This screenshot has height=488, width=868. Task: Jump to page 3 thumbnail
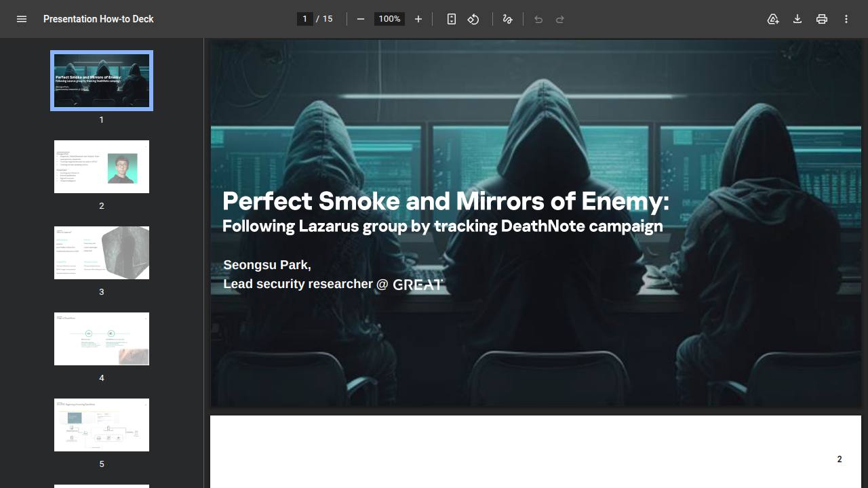point(102,253)
